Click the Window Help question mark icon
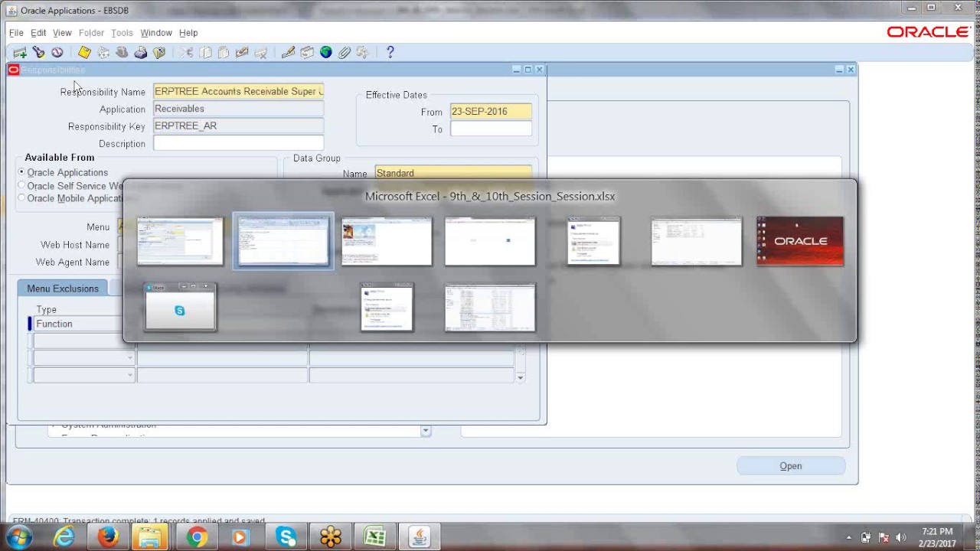The image size is (980, 551). [x=390, y=52]
